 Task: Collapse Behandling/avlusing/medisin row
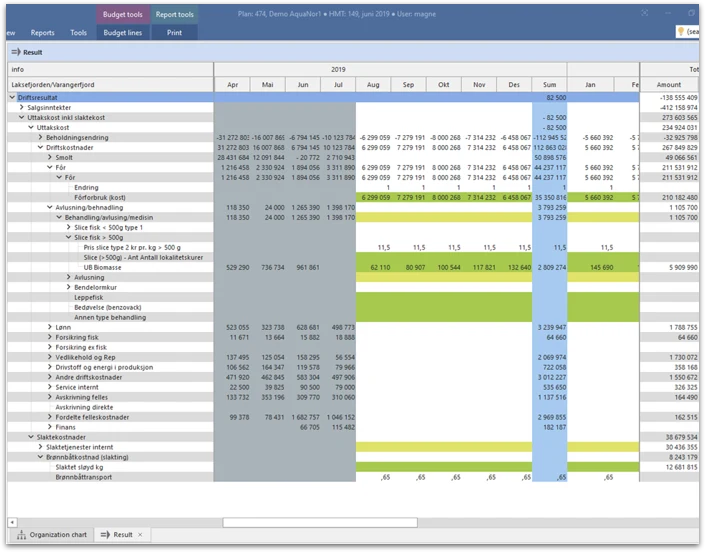click(59, 217)
